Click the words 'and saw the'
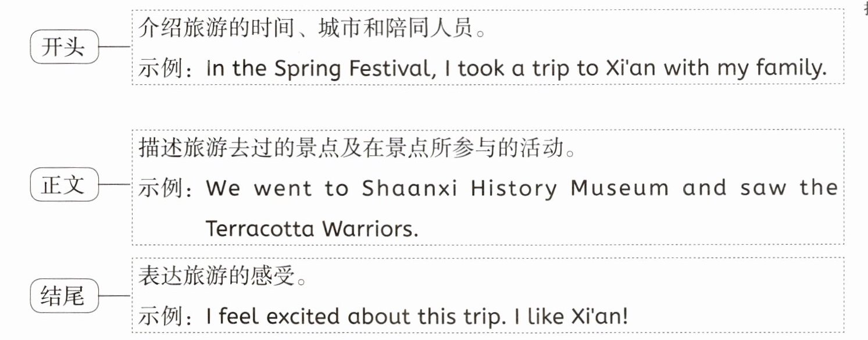Screen dimensions: 868x340 click(x=760, y=188)
